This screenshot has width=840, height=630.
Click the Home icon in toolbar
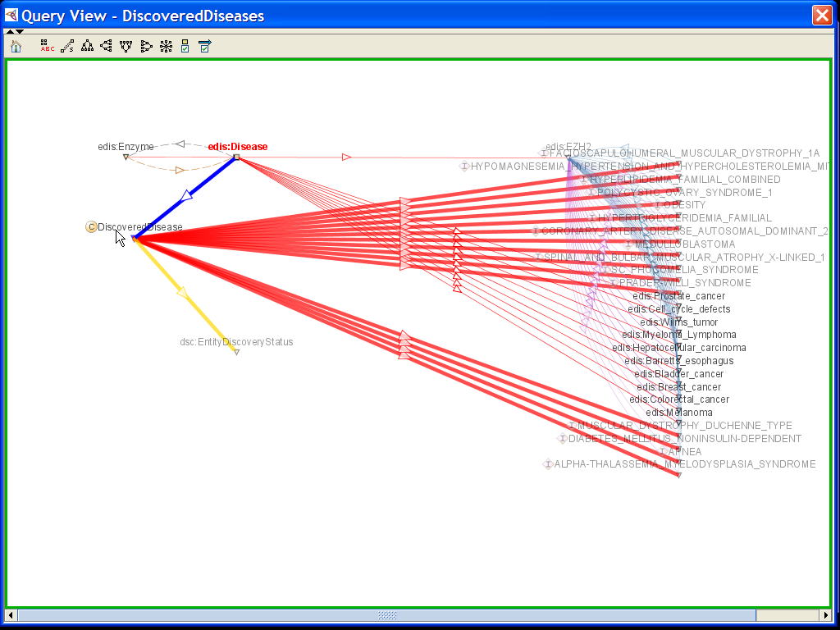16,47
